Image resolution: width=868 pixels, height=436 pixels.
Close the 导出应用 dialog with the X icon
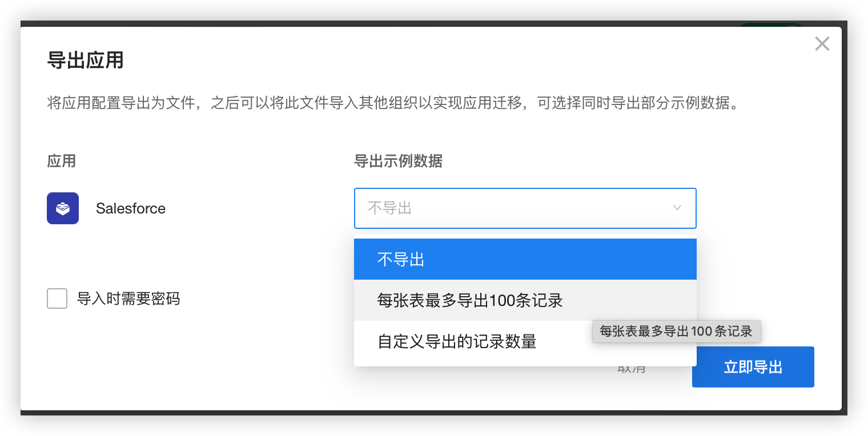(x=822, y=43)
